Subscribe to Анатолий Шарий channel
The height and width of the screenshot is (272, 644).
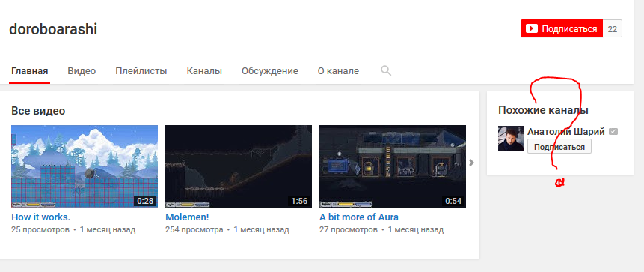[x=559, y=147]
